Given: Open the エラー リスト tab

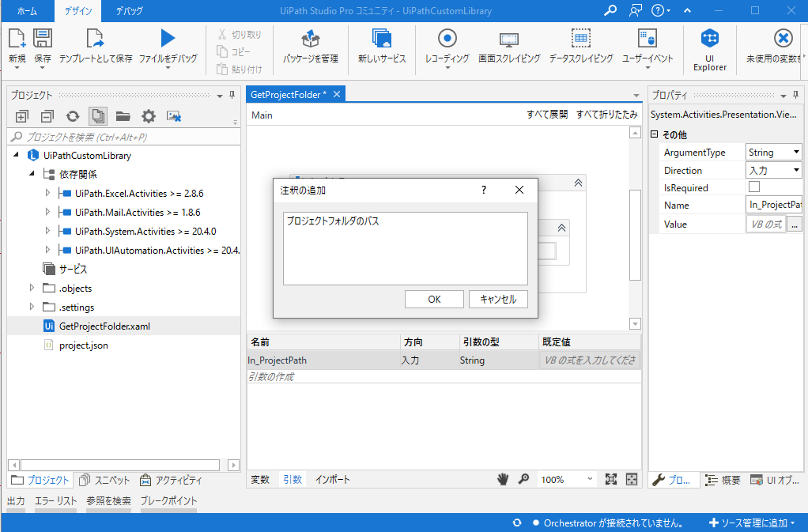Looking at the screenshot, I should pyautogui.click(x=55, y=500).
